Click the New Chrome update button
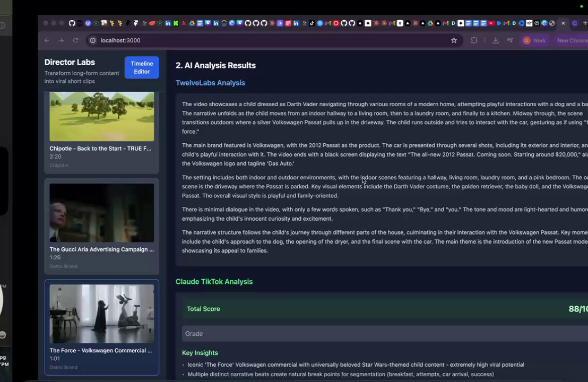Viewport: 588px width, 382px height. pos(571,40)
